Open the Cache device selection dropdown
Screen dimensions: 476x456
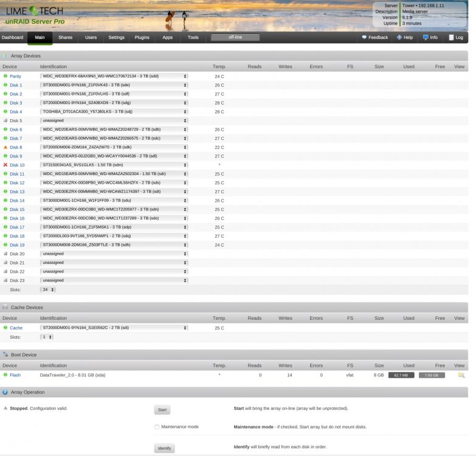pyautogui.click(x=114, y=328)
